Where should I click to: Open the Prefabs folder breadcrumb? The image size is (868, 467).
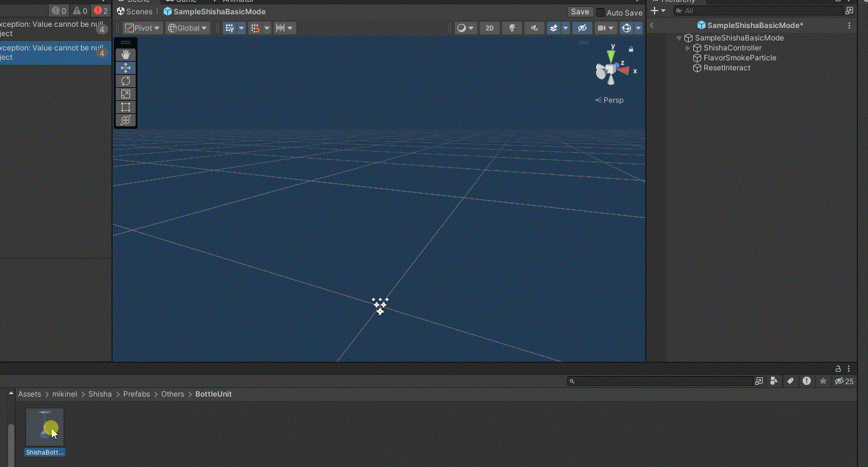136,394
